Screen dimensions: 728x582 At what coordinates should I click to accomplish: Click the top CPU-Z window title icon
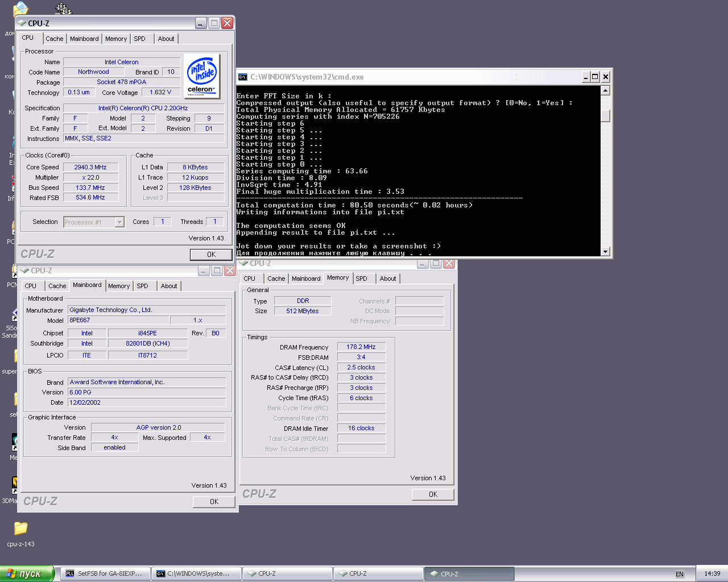click(x=22, y=23)
